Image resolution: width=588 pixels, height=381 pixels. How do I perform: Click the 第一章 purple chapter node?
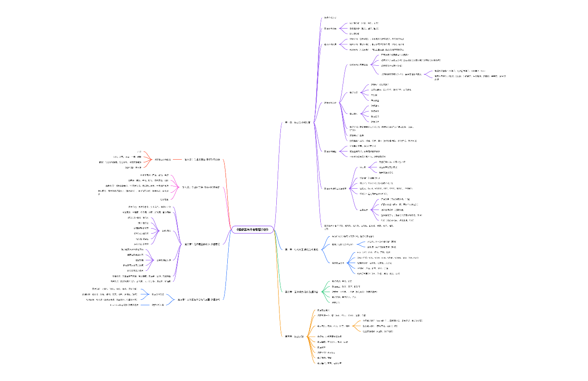pyautogui.click(x=297, y=122)
